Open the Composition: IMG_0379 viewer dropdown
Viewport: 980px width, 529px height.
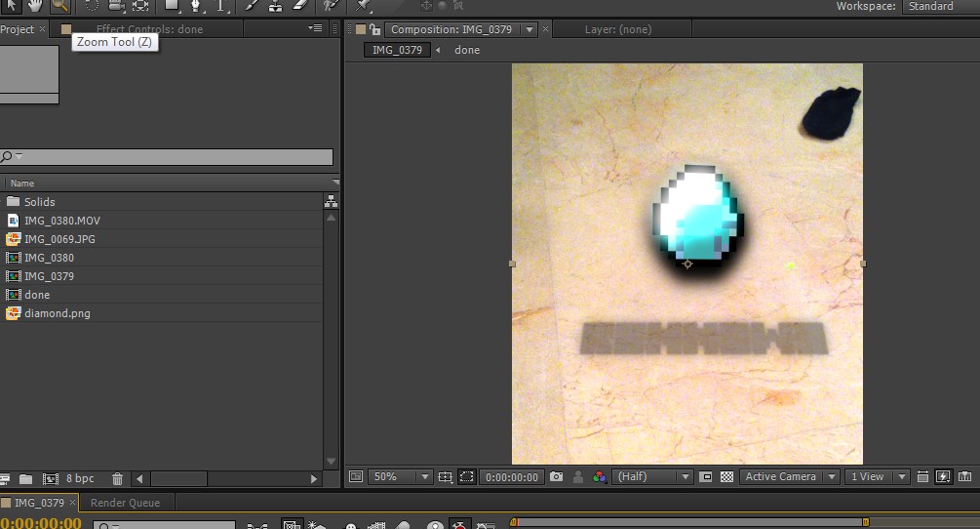[x=530, y=29]
